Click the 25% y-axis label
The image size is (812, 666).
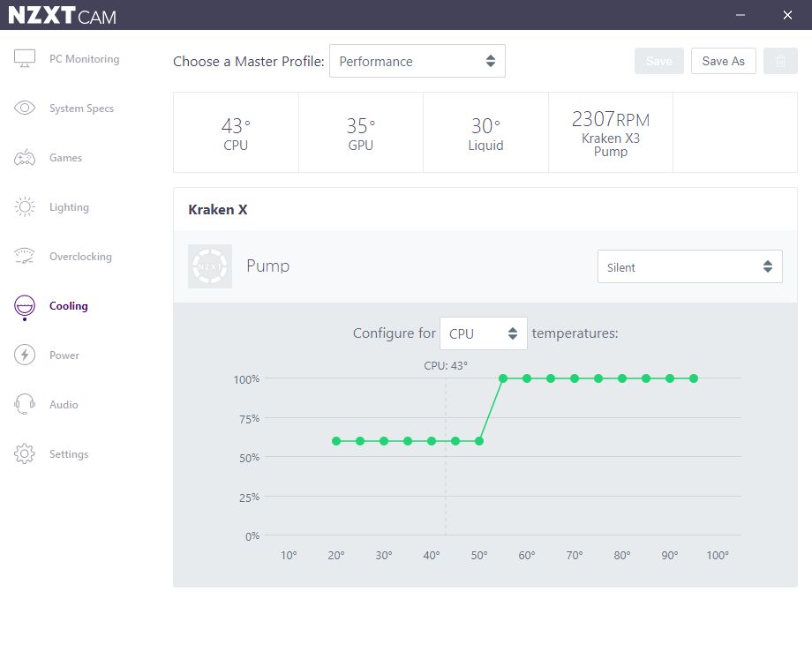(x=249, y=498)
